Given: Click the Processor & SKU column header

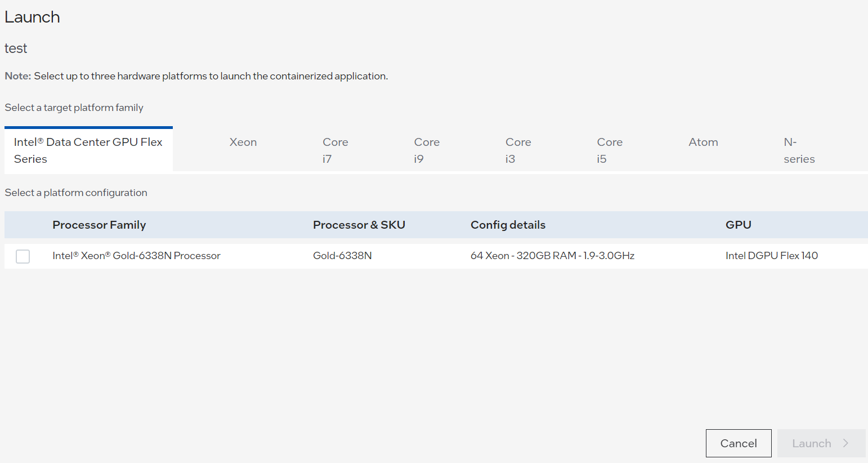Looking at the screenshot, I should click(359, 225).
